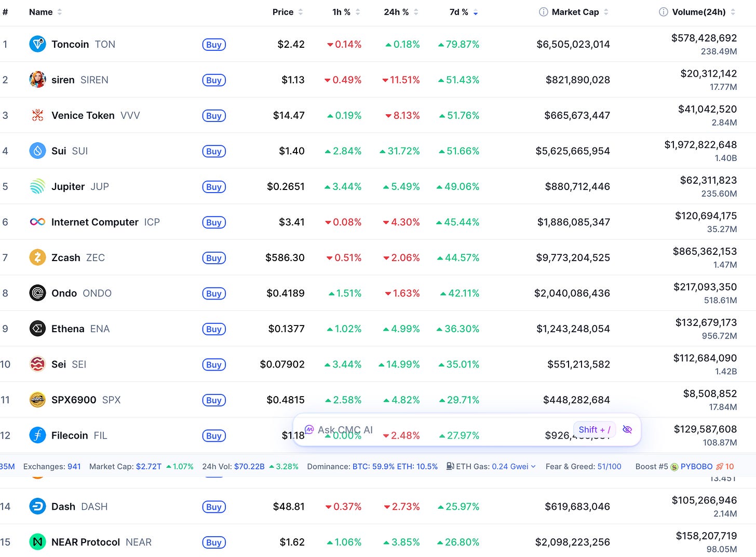Sort table by Name header
Viewport: 756px width, 557px height.
click(x=45, y=12)
